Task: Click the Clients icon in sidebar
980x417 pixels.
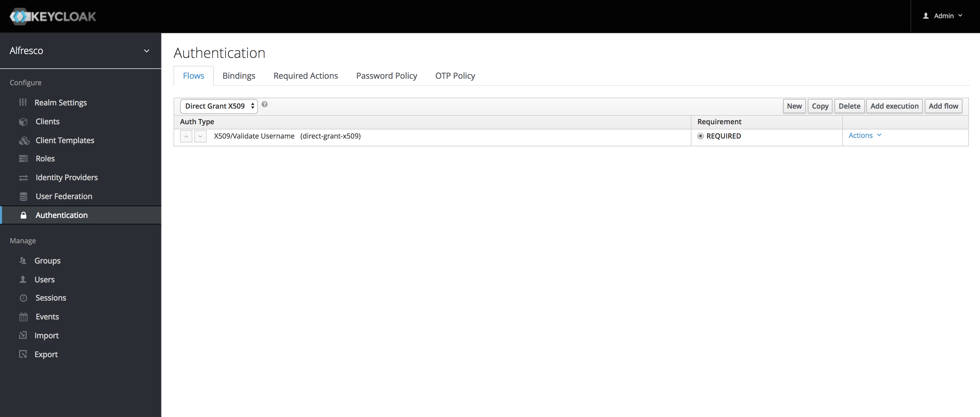Action: point(23,121)
